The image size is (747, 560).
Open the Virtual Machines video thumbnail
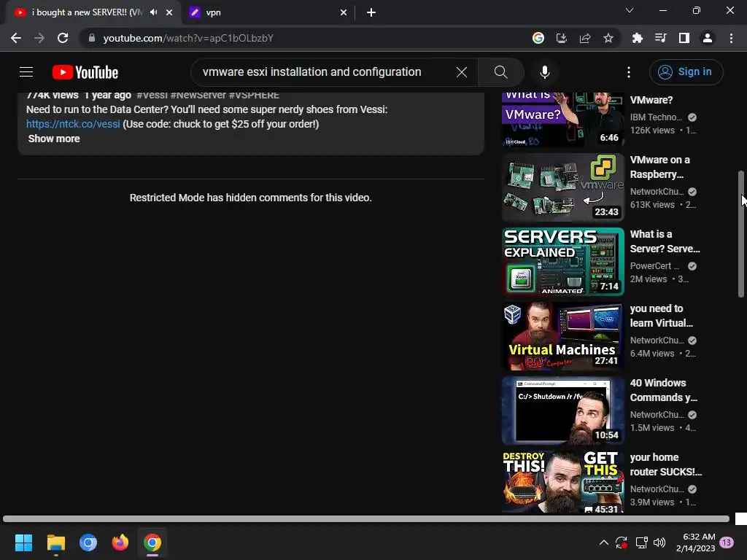pos(562,336)
